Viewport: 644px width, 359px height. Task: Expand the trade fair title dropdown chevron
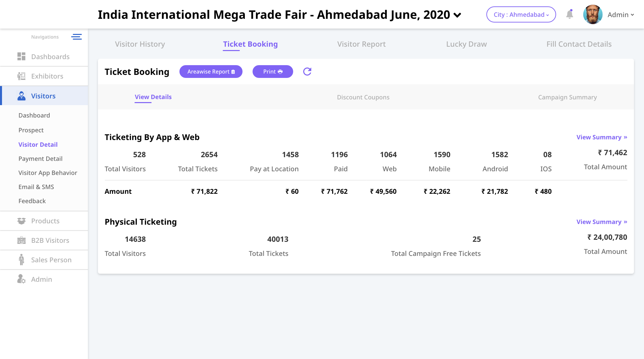tap(457, 15)
